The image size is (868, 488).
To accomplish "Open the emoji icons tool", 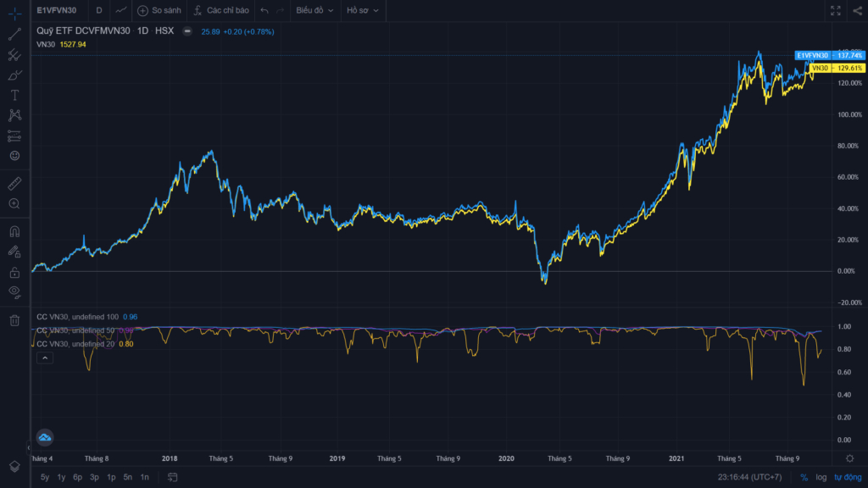I will [x=14, y=156].
